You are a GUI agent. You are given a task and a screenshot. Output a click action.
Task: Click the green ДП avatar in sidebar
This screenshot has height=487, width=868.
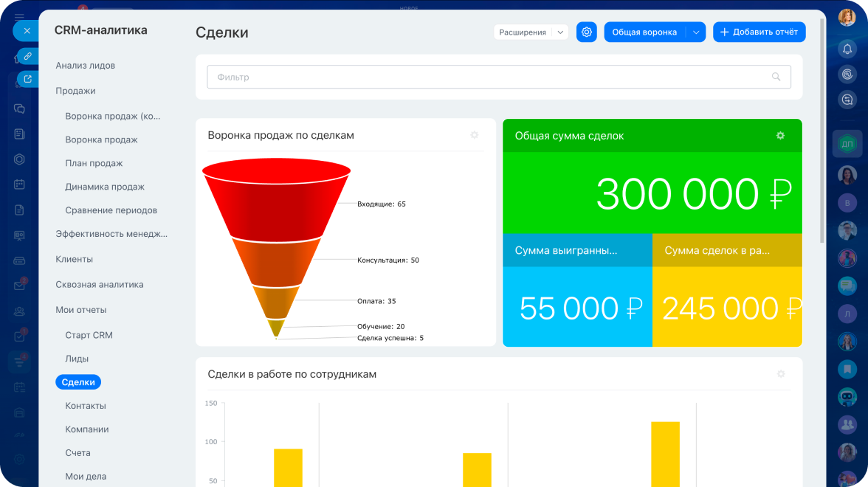point(847,143)
